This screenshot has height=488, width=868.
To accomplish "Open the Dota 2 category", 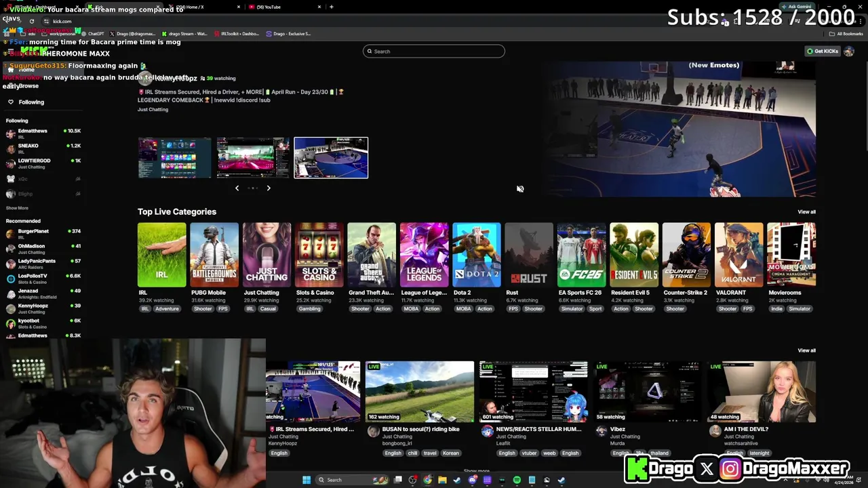I will pos(477,255).
